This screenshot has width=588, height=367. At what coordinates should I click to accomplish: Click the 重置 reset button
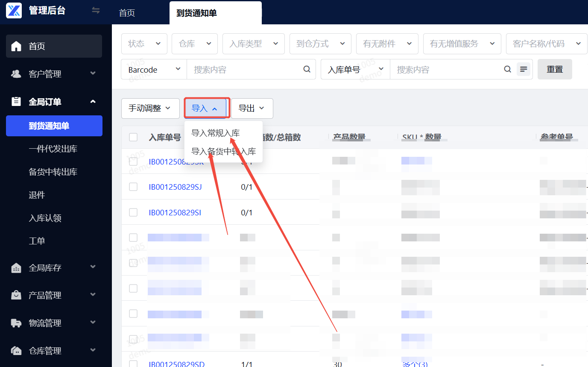(555, 69)
